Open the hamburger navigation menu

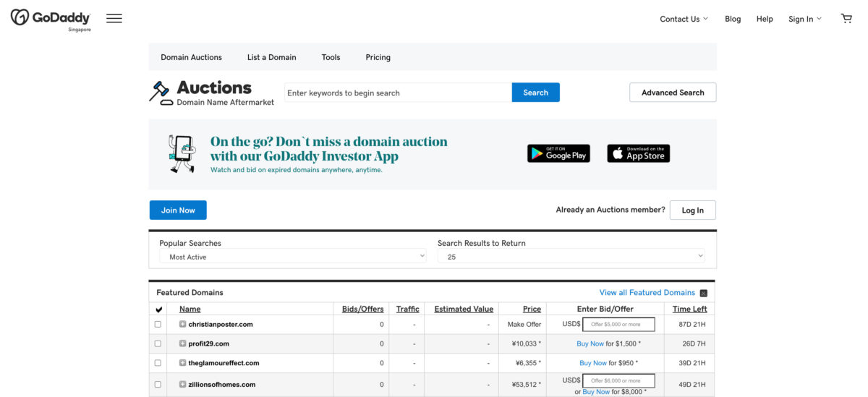pos(114,19)
